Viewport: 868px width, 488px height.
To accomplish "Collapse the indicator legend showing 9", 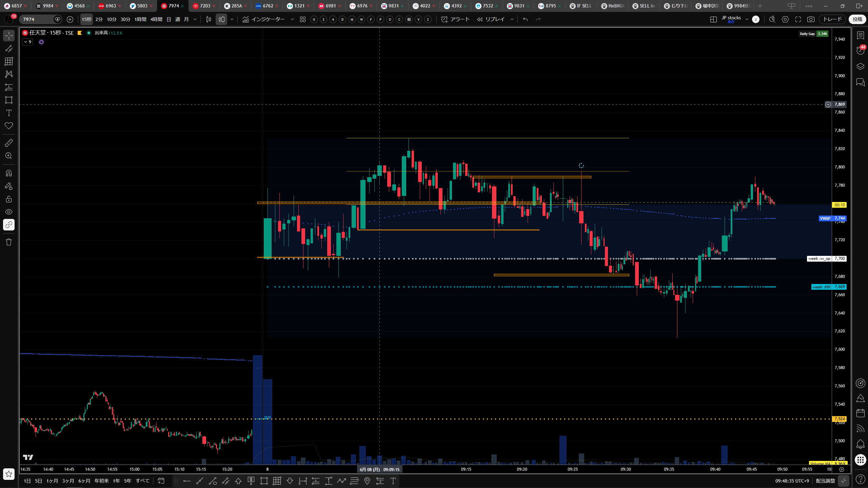I will pyautogui.click(x=27, y=42).
